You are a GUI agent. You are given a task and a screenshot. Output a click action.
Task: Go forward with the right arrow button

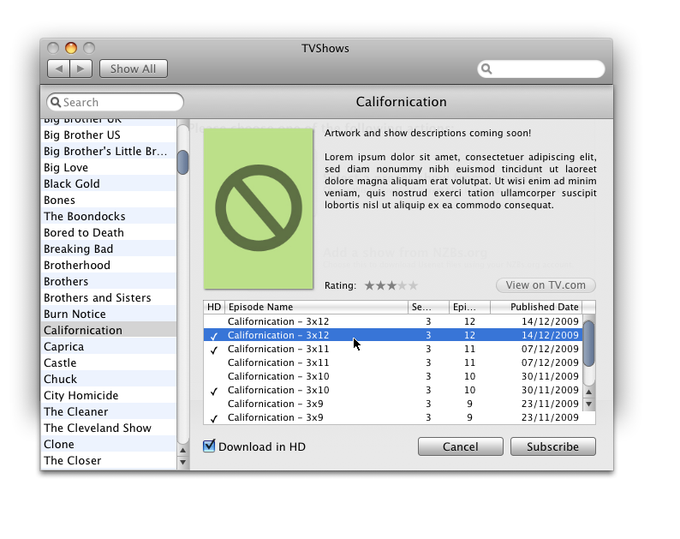81,69
